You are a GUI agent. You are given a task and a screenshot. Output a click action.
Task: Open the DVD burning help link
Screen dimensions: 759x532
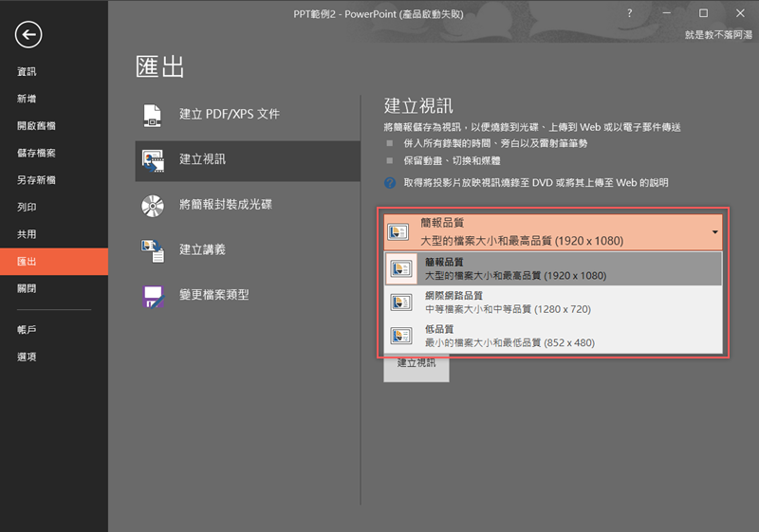point(536,183)
